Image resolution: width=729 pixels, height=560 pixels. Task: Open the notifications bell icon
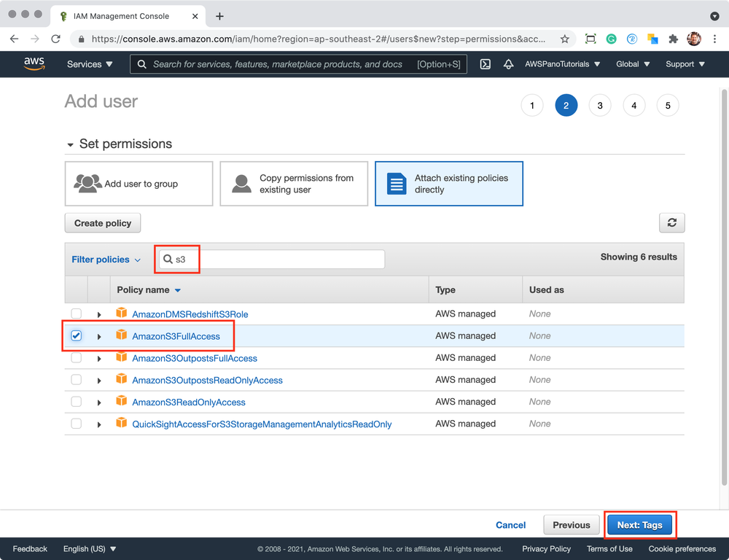pos(509,64)
